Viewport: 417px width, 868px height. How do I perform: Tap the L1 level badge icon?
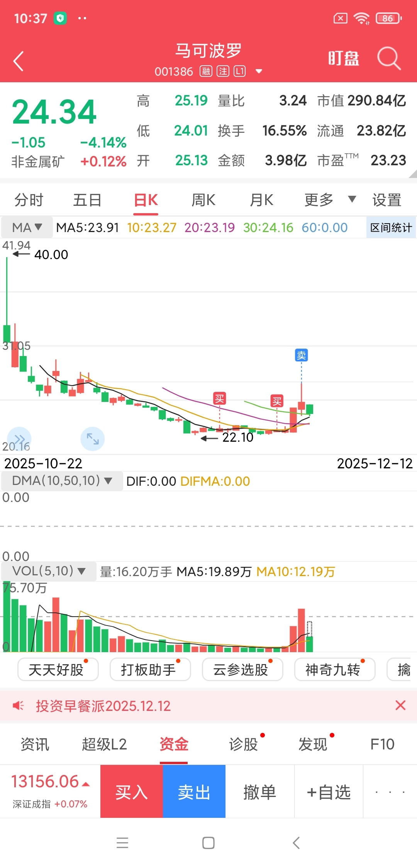240,71
